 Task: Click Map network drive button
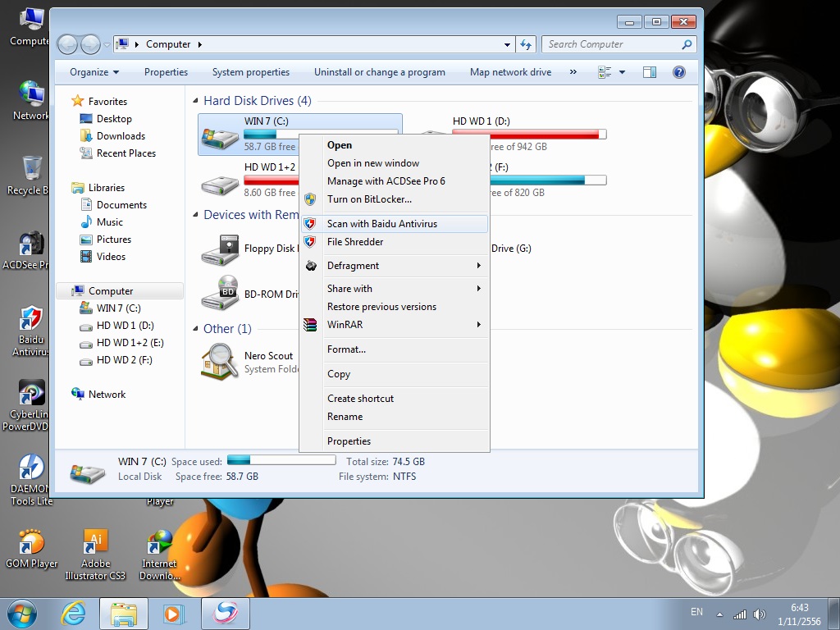[510, 72]
